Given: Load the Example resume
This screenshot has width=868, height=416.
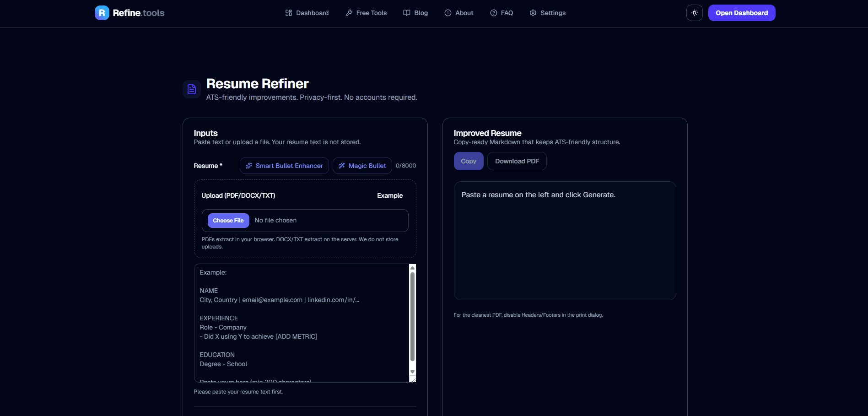Looking at the screenshot, I should pyautogui.click(x=389, y=195).
